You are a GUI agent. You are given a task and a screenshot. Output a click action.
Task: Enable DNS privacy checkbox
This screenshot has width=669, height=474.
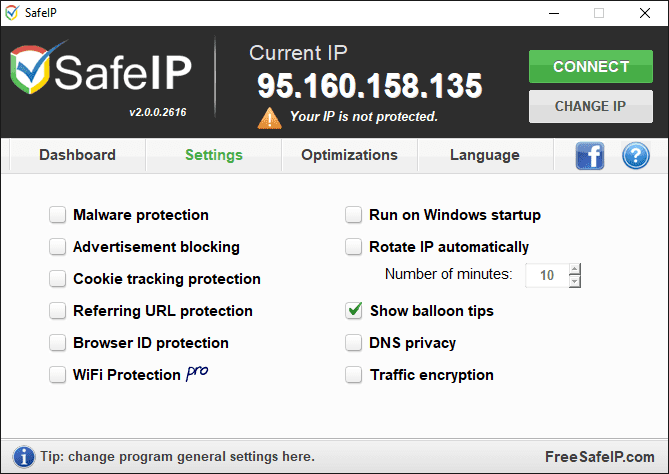(x=354, y=343)
